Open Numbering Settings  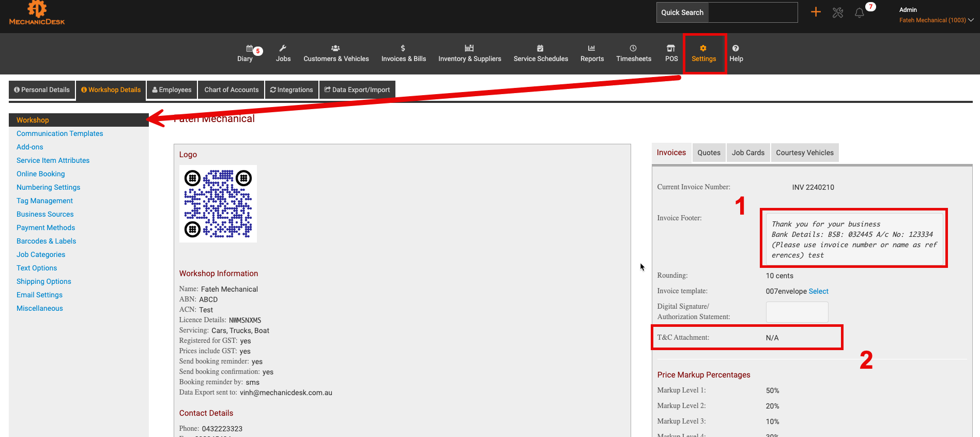pos(49,187)
